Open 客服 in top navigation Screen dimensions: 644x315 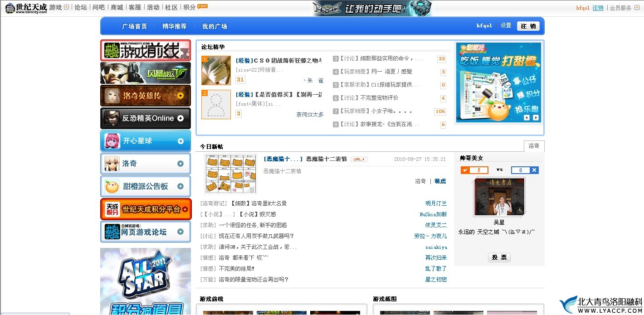tap(135, 7)
